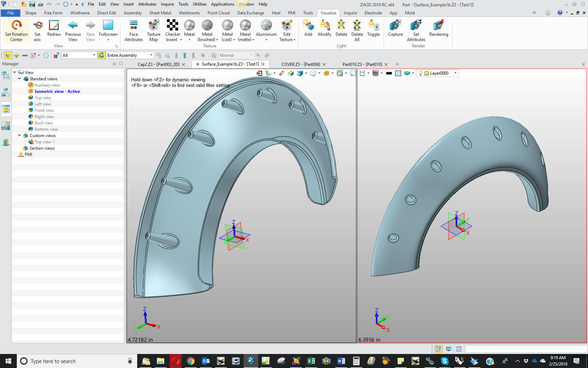
Task: Toggle the highlighted pick-mode arrow button
Action: click(8, 55)
